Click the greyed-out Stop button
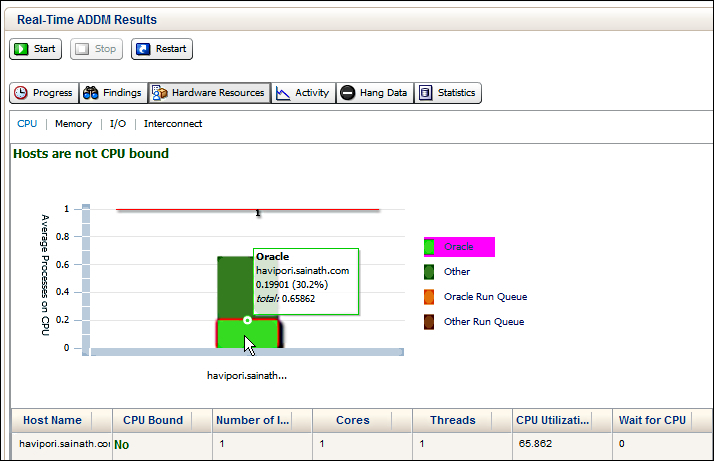 [x=96, y=49]
